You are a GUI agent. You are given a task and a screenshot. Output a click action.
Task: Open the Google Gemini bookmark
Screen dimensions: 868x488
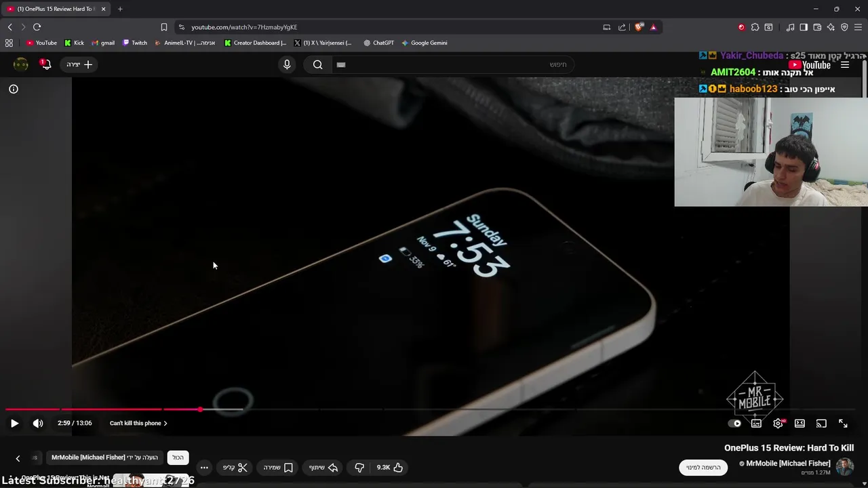425,43
